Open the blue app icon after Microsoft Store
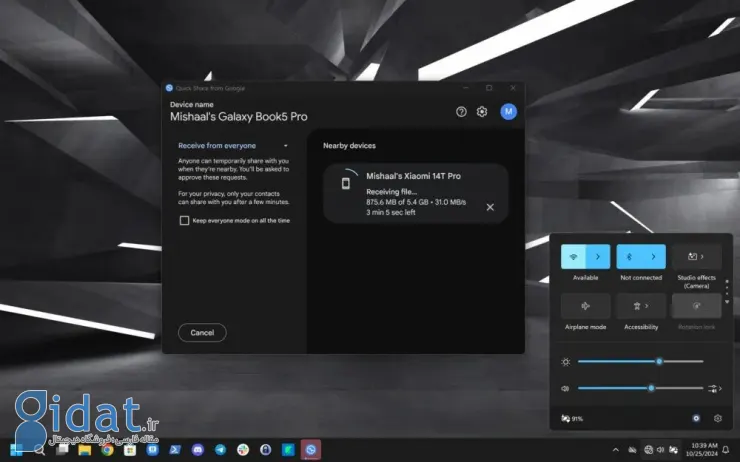The image size is (740, 462). pyautogui.click(x=152, y=450)
